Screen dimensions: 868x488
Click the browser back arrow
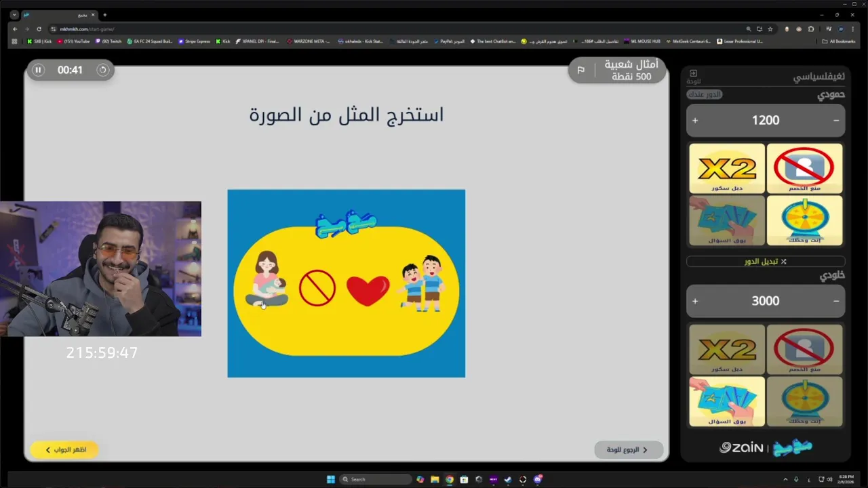[15, 29]
